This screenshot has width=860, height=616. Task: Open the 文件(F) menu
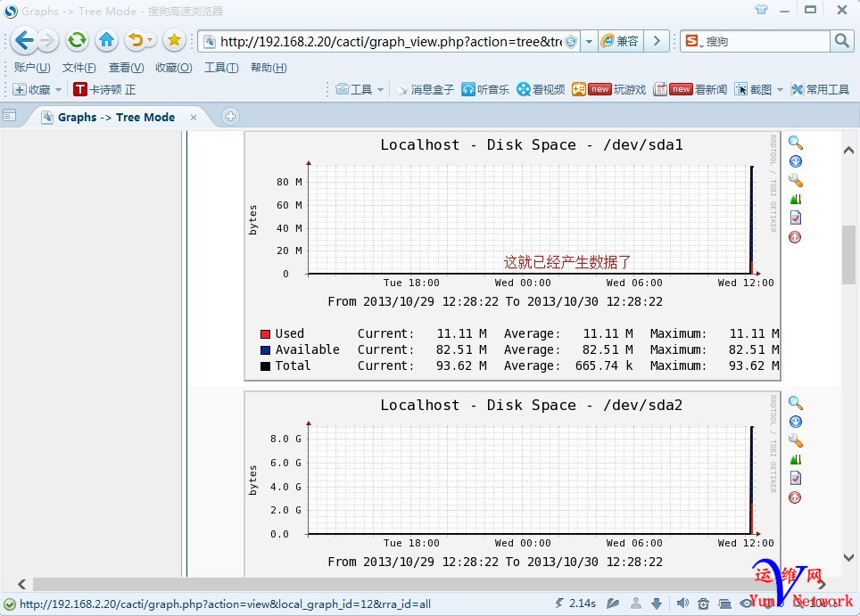coord(79,68)
